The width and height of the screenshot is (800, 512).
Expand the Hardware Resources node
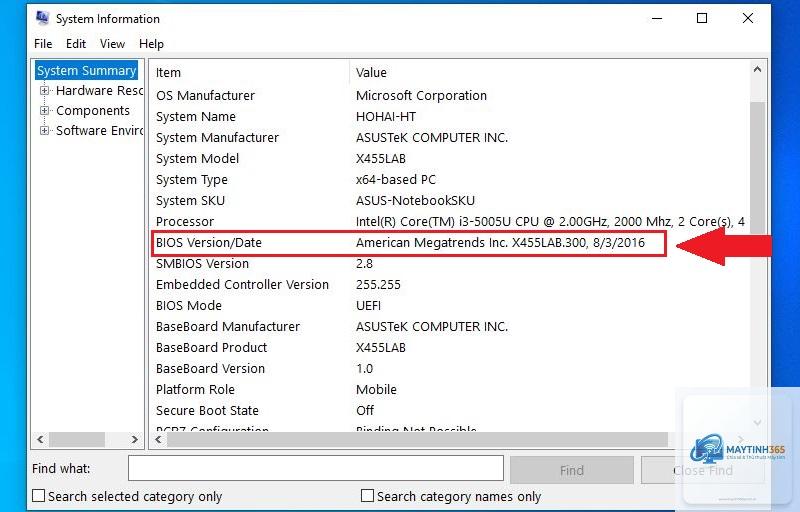pyautogui.click(x=44, y=91)
